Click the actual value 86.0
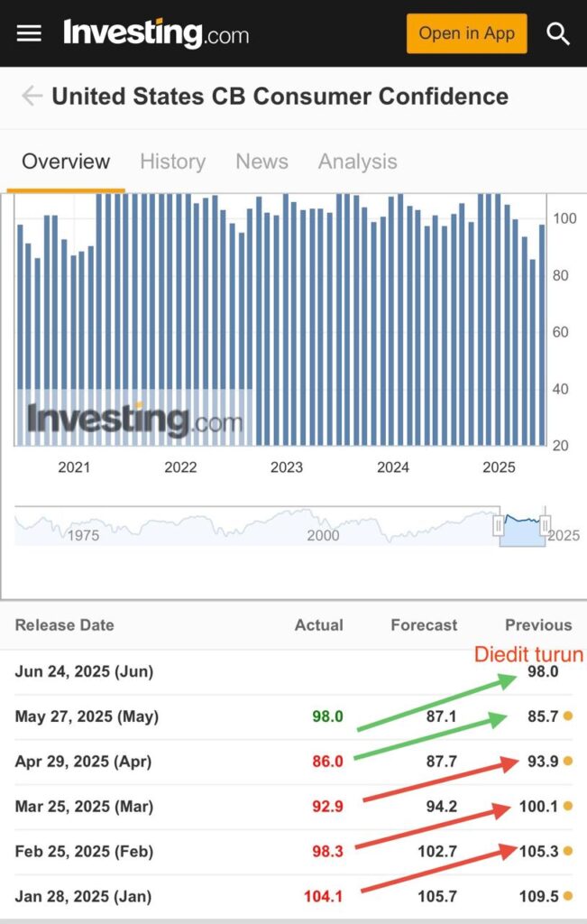This screenshot has height=924, width=587. (x=327, y=762)
